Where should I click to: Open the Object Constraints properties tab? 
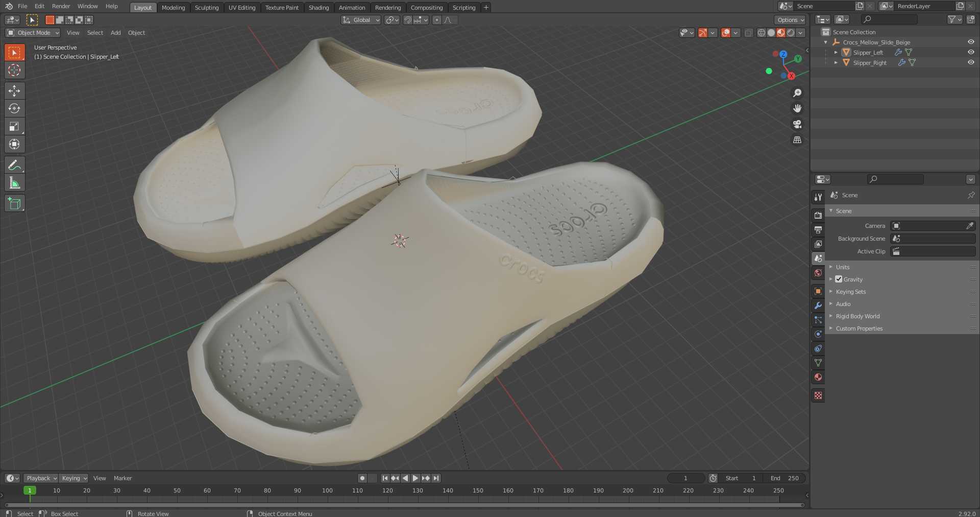[x=818, y=348]
